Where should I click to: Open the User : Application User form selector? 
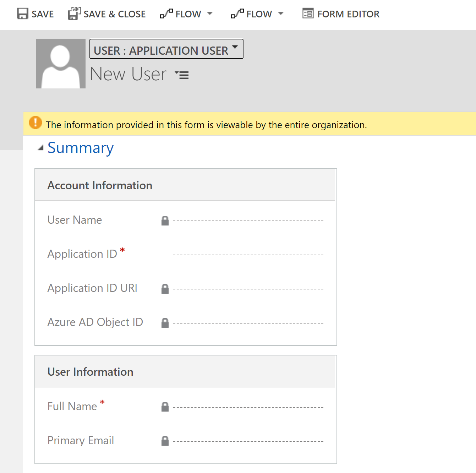coord(166,49)
